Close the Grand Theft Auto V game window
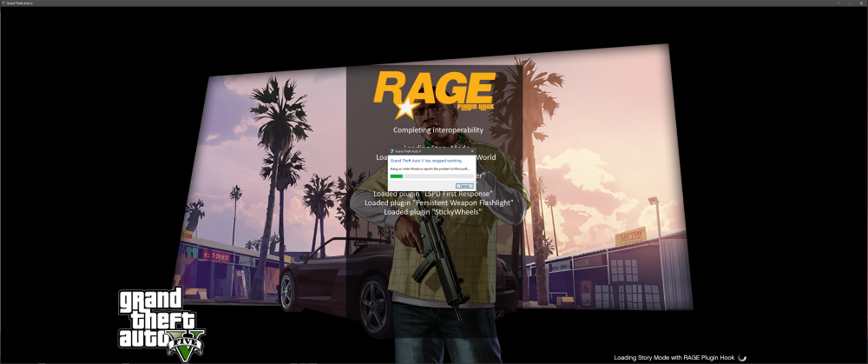 pyautogui.click(x=861, y=3)
